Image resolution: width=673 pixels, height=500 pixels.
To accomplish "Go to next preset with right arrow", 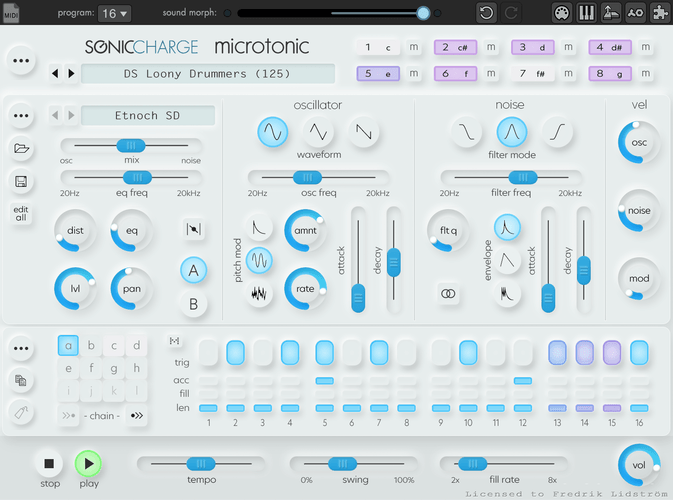I will [71, 73].
